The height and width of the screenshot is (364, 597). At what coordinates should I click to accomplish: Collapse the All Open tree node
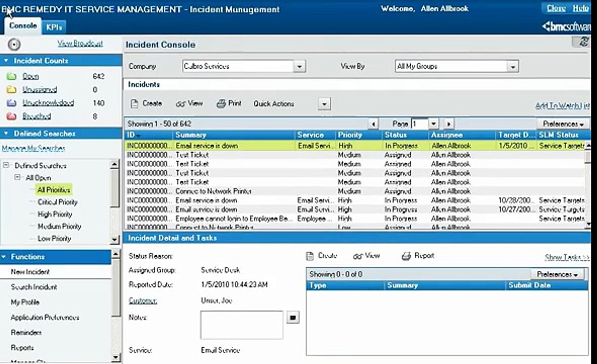(x=17, y=177)
